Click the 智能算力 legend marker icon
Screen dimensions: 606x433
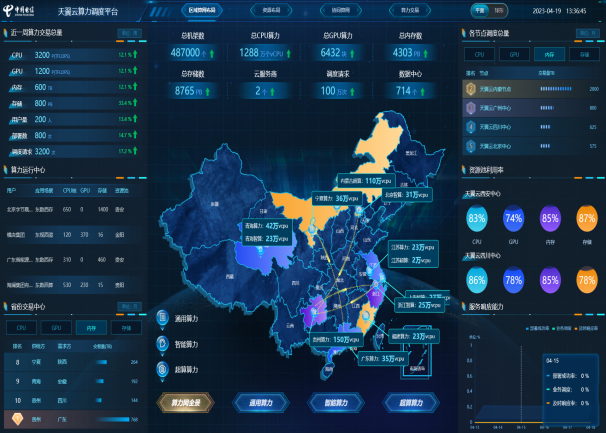(x=162, y=344)
